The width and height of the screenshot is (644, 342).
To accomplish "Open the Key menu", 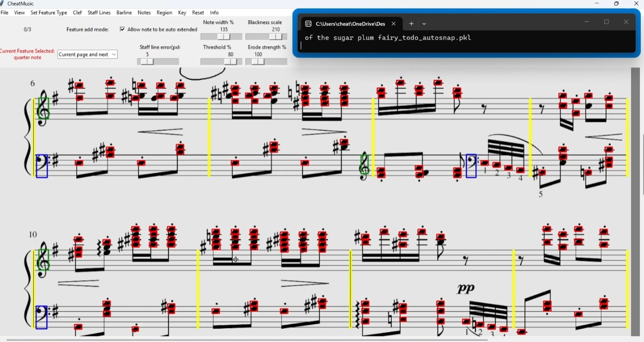I will point(182,13).
